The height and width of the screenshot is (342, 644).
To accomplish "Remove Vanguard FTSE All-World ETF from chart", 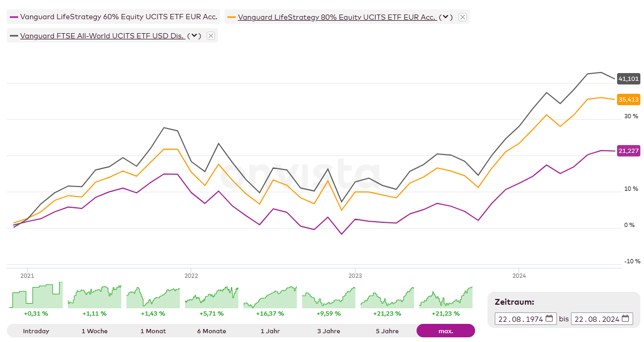I will 210,36.
